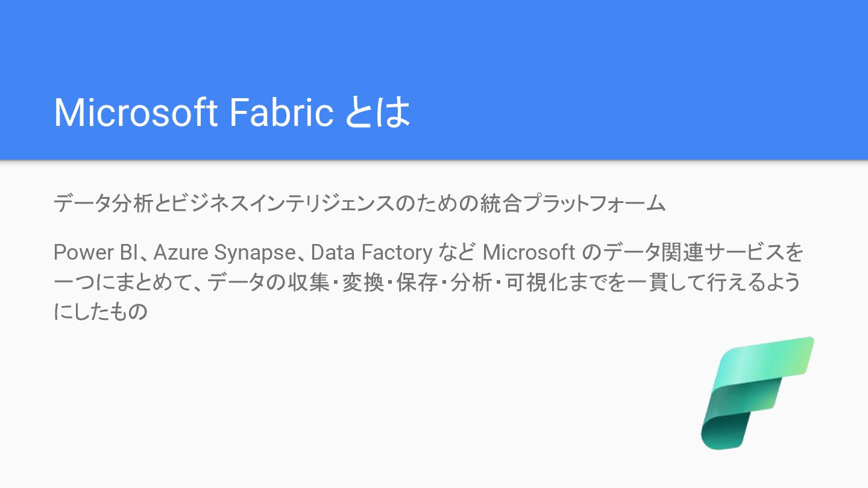Click 'Microsoft' in the body paragraph

coord(529,252)
